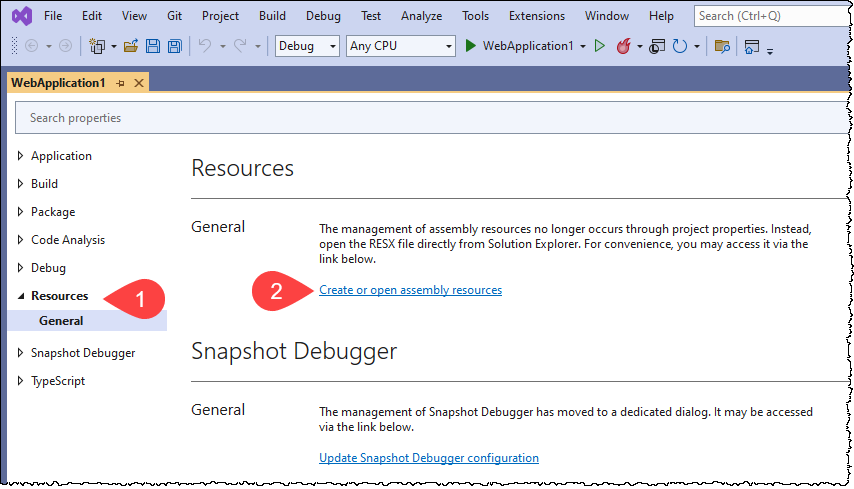Open the New Project dropdown arrow
This screenshot has height=489, width=854.
click(x=114, y=47)
